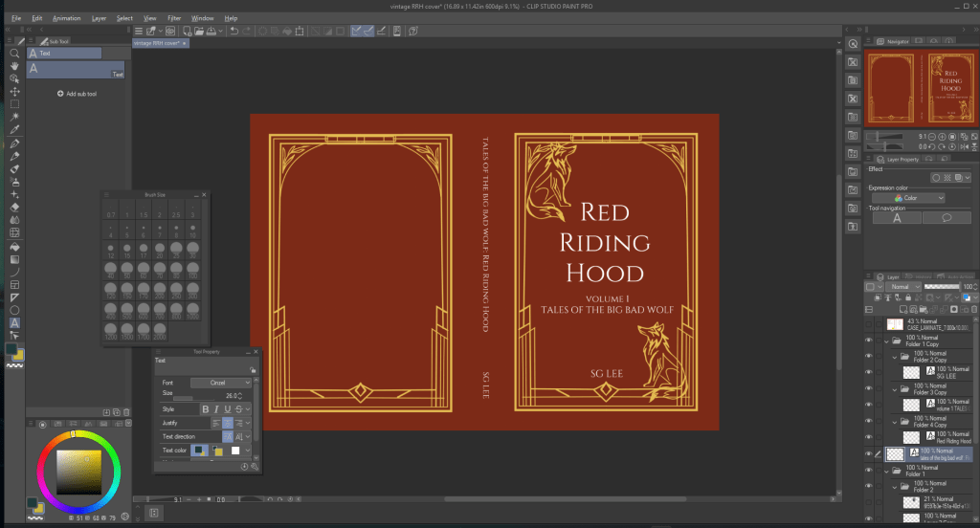This screenshot has width=980, height=528.
Task: Select the Move layer tool
Action: (14, 91)
